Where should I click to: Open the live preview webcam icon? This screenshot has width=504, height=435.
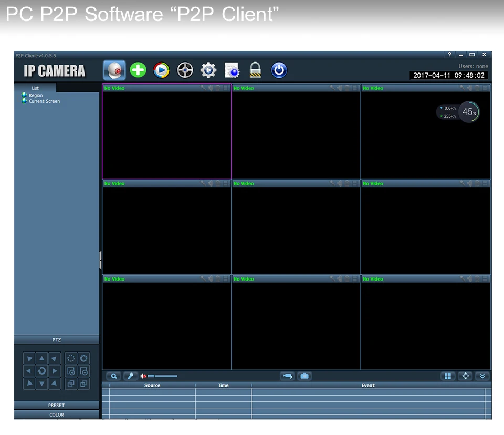(114, 70)
